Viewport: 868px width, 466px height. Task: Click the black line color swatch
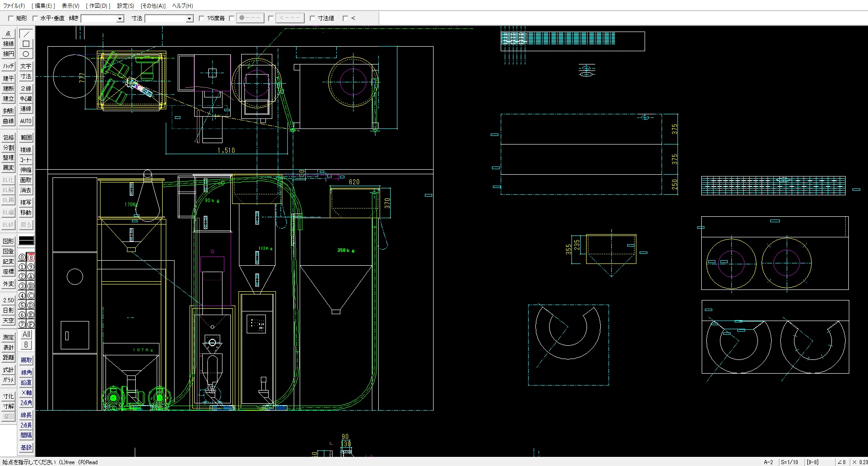pyautogui.click(x=26, y=241)
